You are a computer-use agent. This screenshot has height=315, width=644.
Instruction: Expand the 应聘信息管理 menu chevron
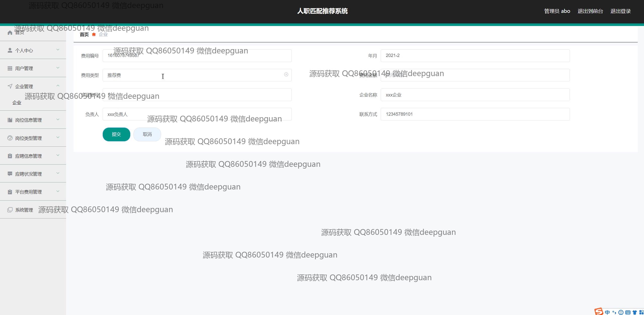pyautogui.click(x=58, y=155)
